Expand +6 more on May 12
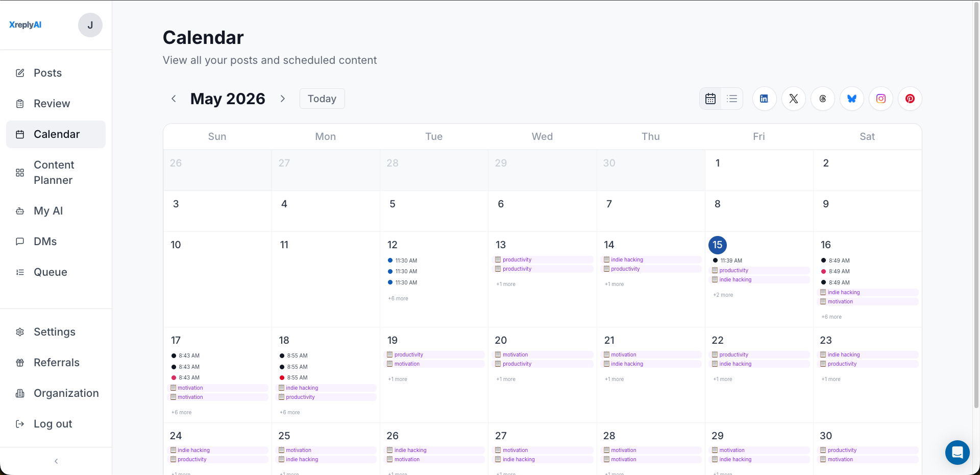The width and height of the screenshot is (980, 475). 398,298
